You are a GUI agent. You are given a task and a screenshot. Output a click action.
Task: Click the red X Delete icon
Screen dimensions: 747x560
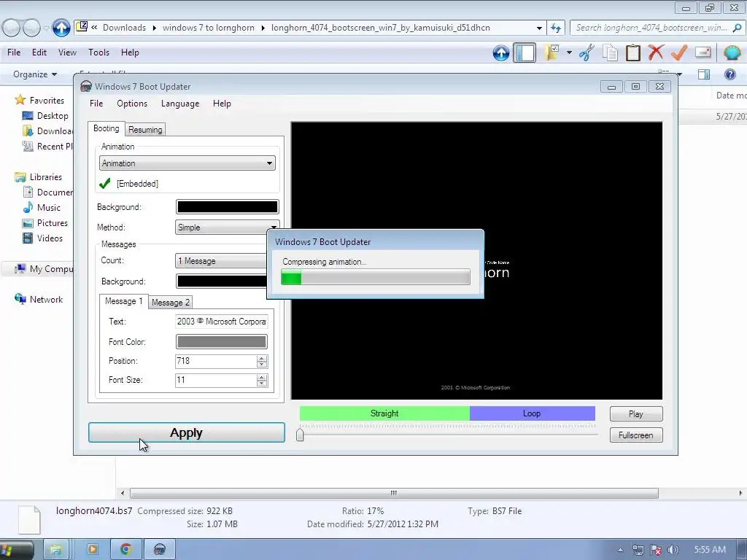pos(656,52)
